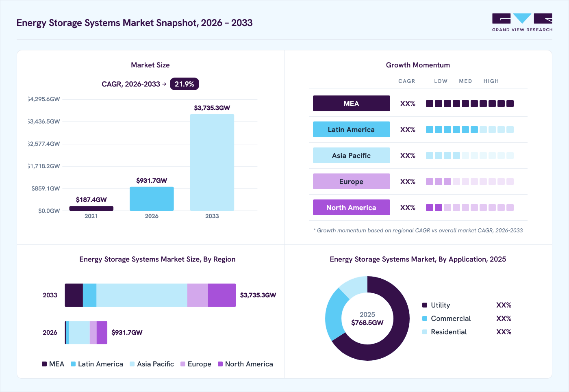This screenshot has height=392, width=569.
Task: Select the MEA region label button
Action: (352, 104)
